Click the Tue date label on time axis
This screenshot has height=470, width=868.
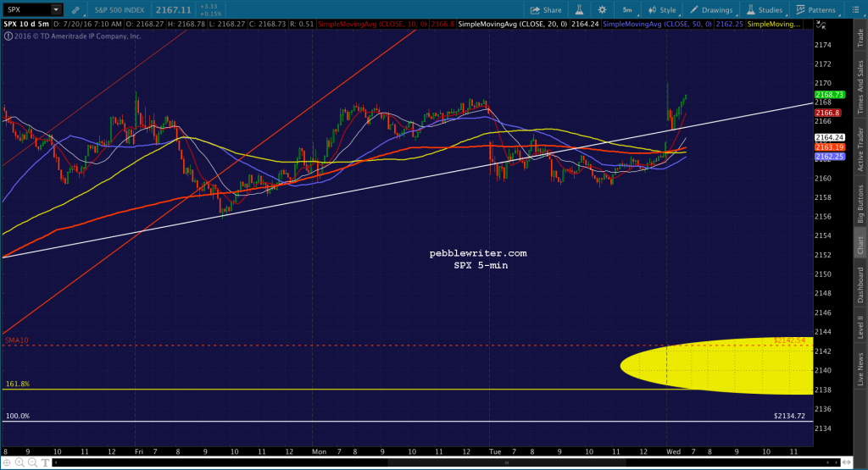[495, 451]
